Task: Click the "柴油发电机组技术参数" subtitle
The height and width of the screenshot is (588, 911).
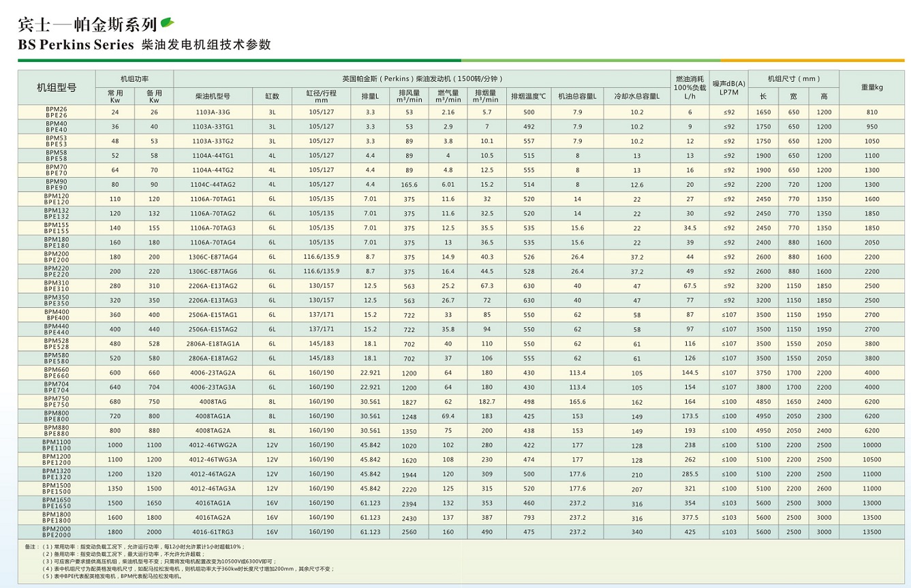Action: coord(206,45)
